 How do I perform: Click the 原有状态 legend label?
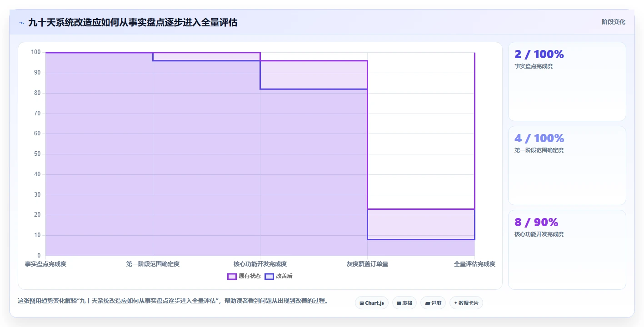(x=250, y=276)
